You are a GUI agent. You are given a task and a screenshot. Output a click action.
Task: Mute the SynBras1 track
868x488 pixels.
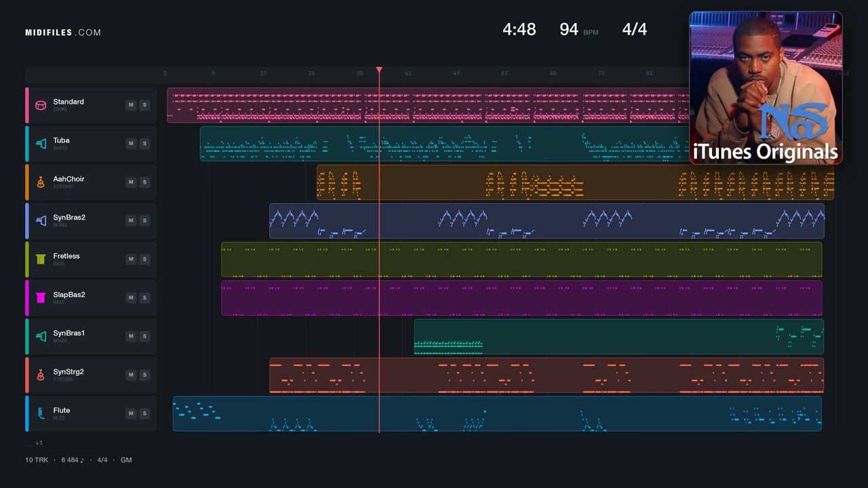[x=131, y=337]
